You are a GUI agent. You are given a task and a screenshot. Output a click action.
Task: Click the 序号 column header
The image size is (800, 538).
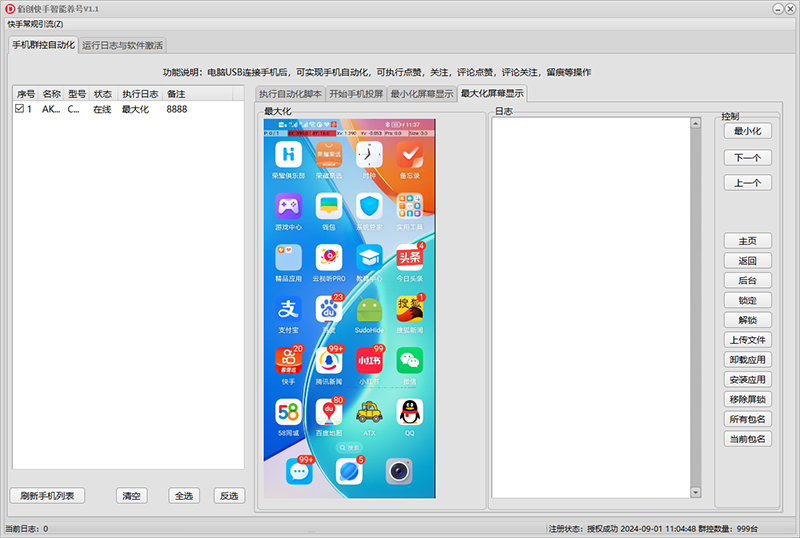[x=26, y=94]
